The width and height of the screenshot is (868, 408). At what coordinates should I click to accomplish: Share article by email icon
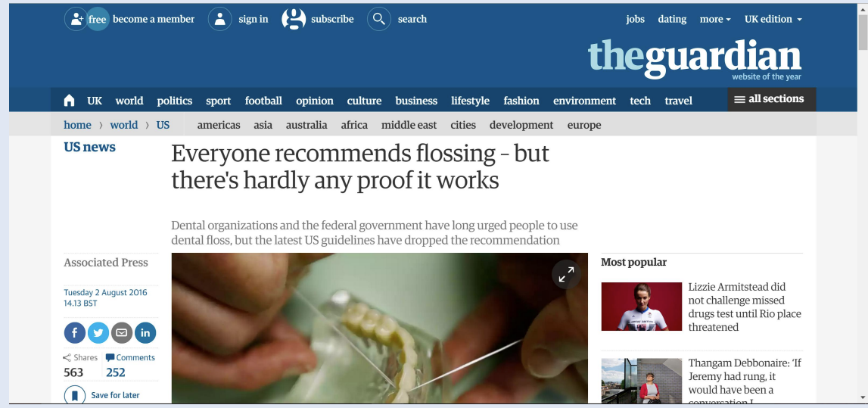[122, 333]
